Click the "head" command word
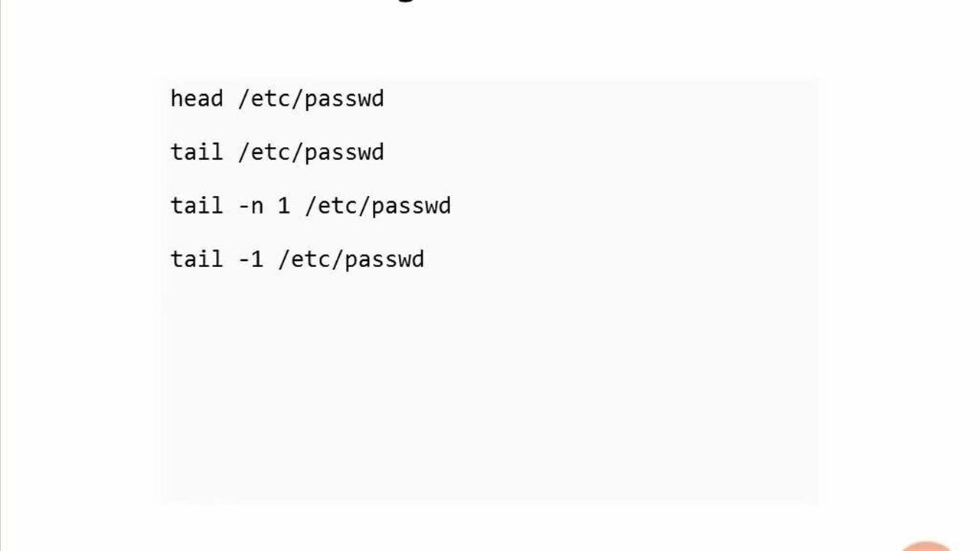The image size is (980, 551). 197,99
